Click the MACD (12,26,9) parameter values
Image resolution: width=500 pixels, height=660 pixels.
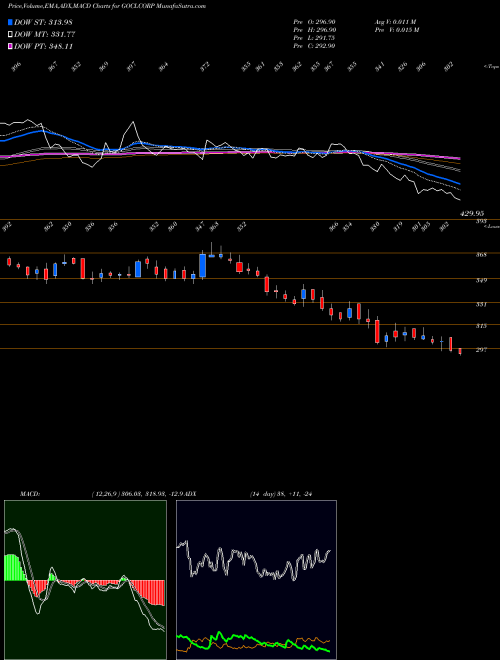click(x=136, y=494)
